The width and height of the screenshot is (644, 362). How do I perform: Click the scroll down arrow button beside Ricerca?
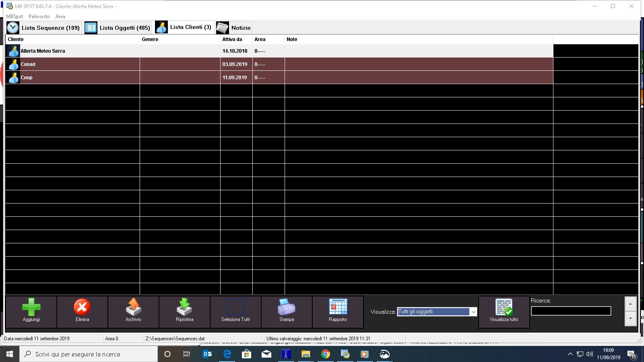pos(630,319)
